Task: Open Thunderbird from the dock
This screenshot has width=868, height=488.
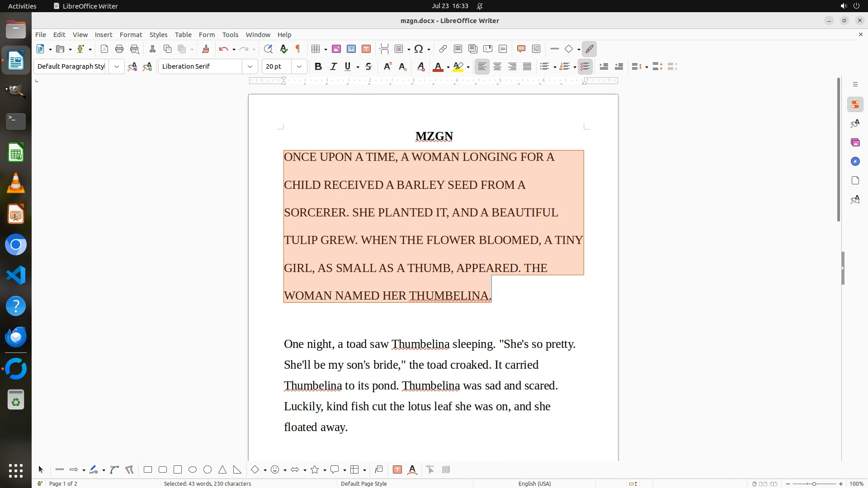Action: click(x=16, y=337)
